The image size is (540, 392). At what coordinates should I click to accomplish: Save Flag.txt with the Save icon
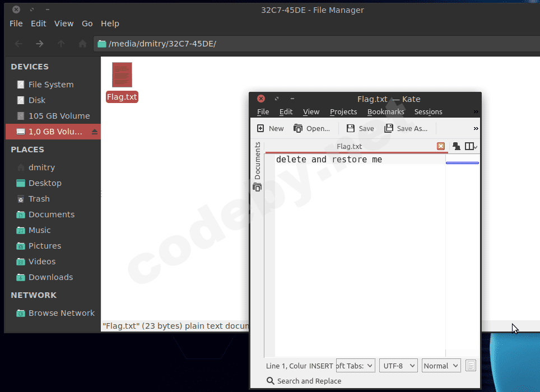[x=359, y=128]
